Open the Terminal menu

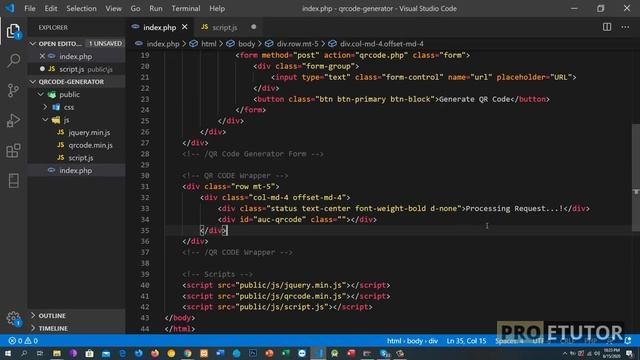pos(186,8)
